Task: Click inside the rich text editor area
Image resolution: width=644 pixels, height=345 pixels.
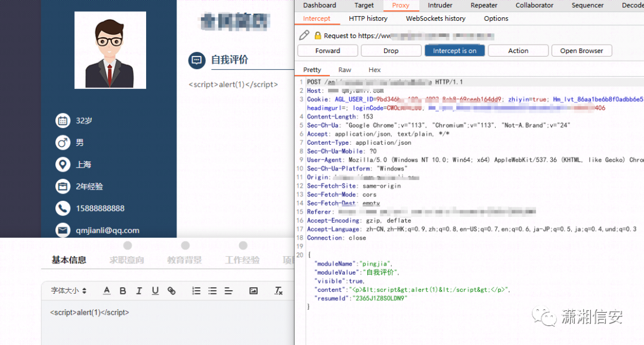Action: click(x=168, y=322)
